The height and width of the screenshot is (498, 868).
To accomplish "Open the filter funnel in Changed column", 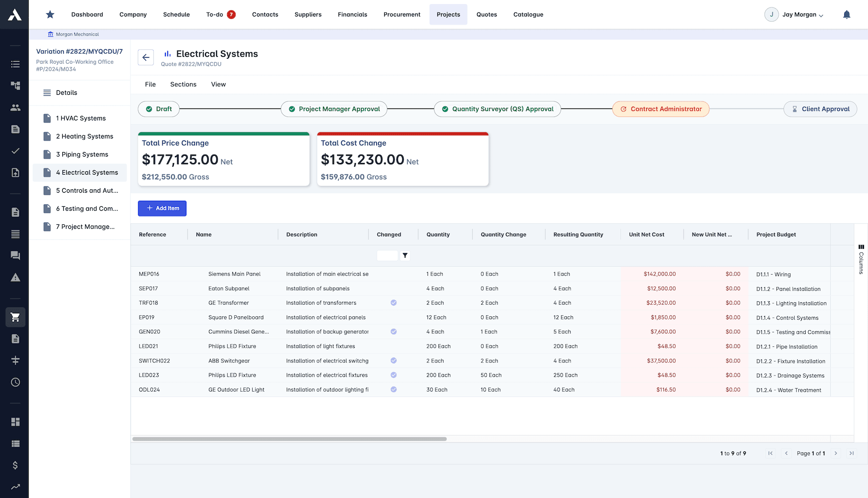I will [x=405, y=256].
